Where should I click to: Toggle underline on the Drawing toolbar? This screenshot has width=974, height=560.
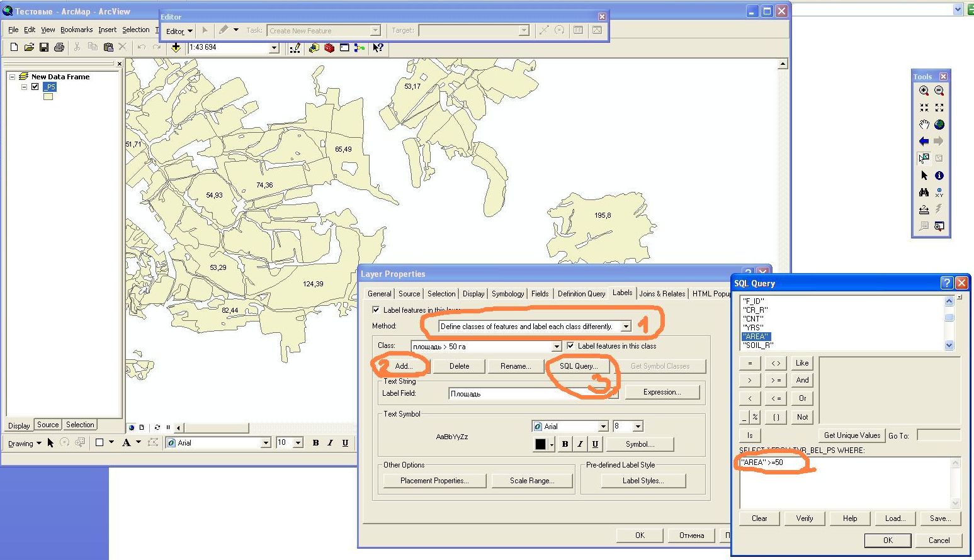(345, 443)
